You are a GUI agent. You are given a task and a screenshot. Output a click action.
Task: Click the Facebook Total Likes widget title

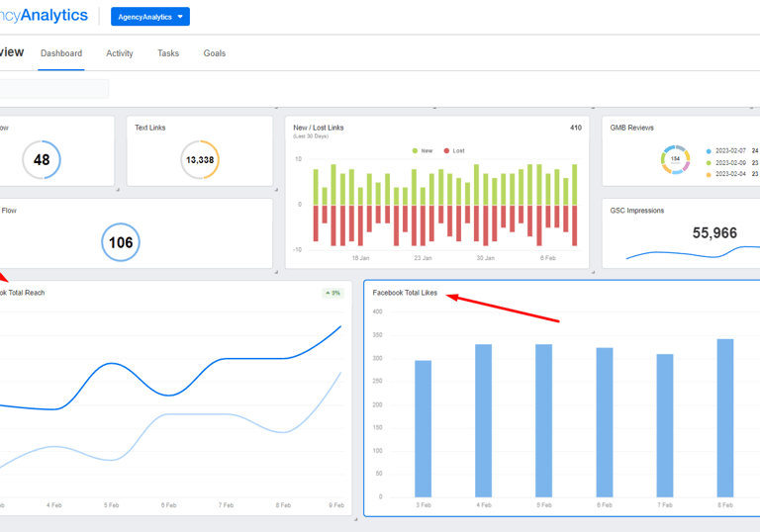pos(405,293)
